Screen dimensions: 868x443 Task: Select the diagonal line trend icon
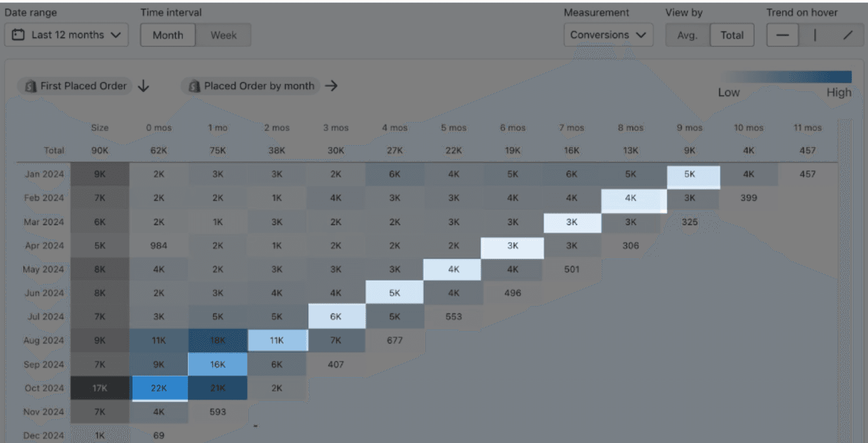(x=847, y=35)
